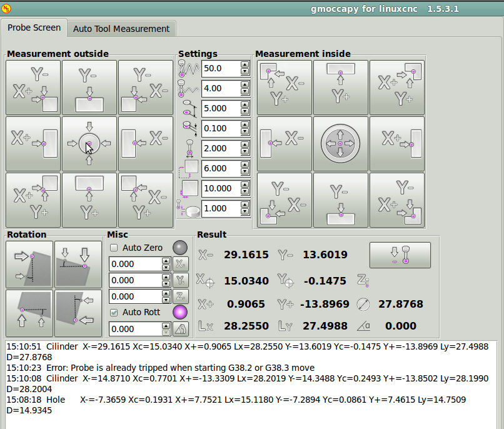Click the LinuxCNC icon in title bar
This screenshot has height=429, width=504.
6,9
